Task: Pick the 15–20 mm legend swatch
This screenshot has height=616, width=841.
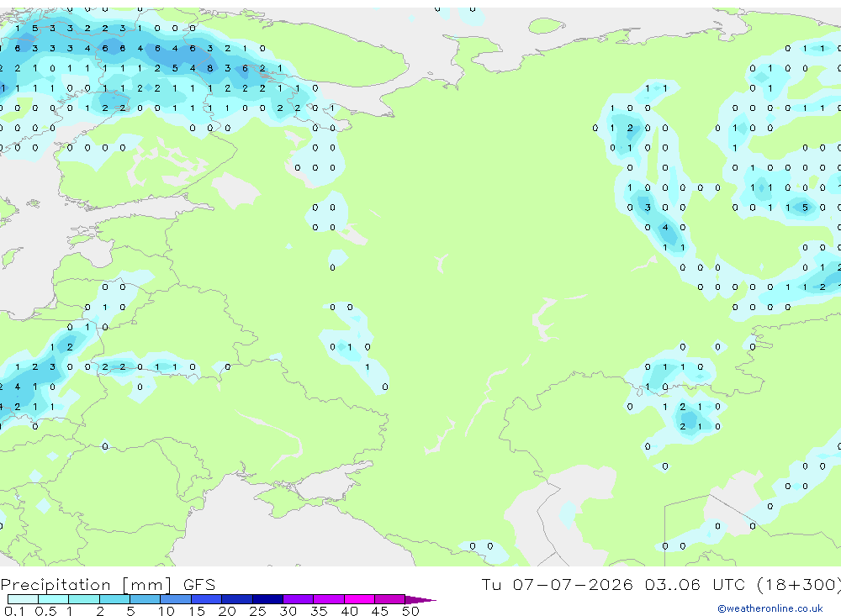Action: (207, 599)
